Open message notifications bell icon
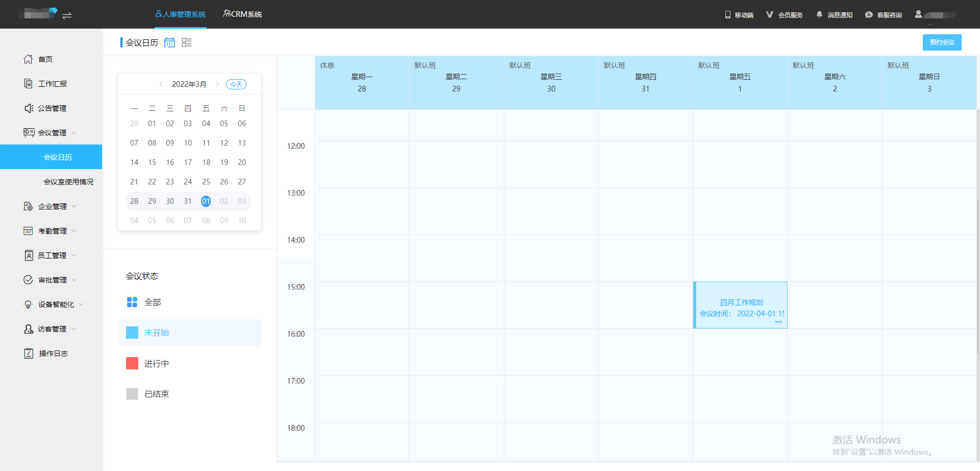980x471 pixels. 819,14
